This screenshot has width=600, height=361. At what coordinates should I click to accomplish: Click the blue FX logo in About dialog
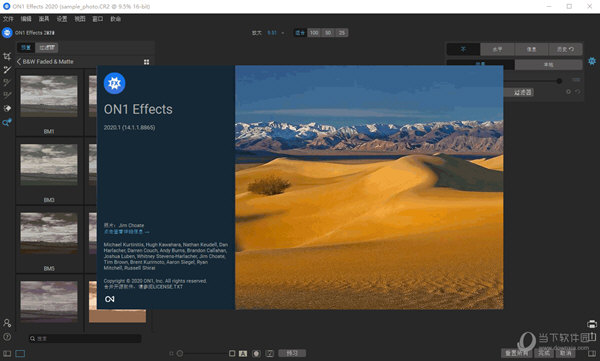[x=114, y=83]
